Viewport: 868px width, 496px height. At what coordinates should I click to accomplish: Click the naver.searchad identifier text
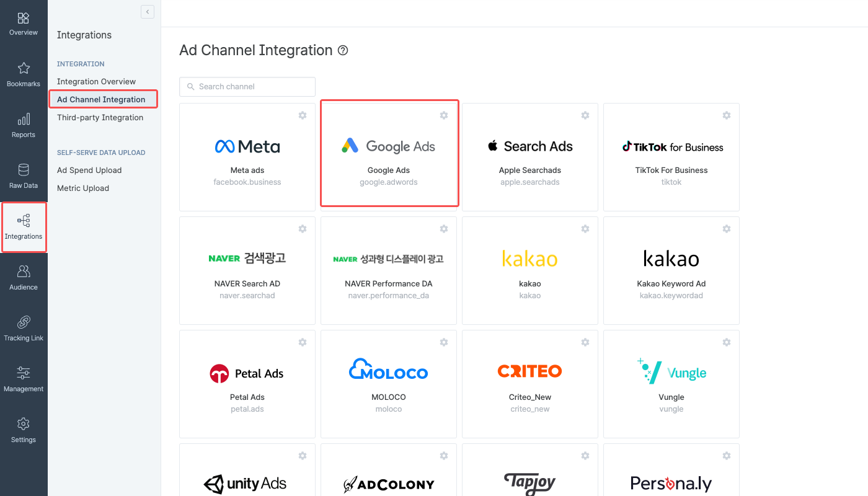247,296
